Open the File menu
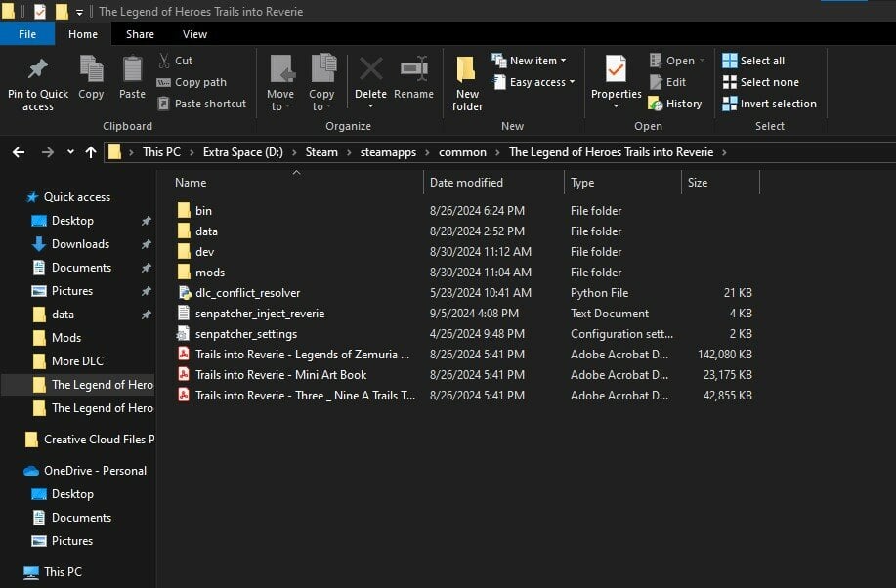 pyautogui.click(x=26, y=34)
